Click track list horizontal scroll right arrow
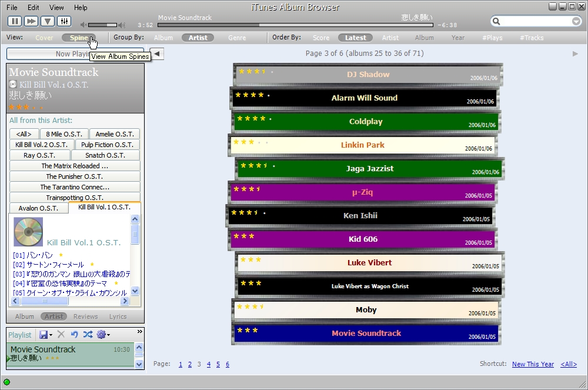The image size is (588, 390). [125, 301]
